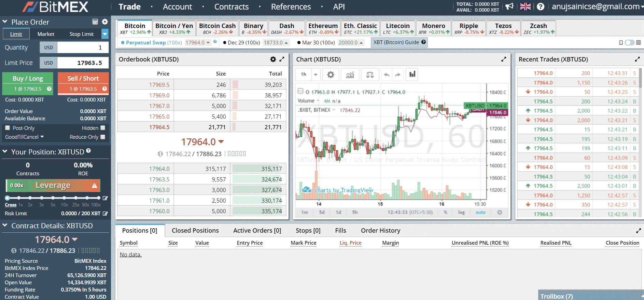Set chart range to 5d
This screenshot has height=300, width=644.
(x=322, y=212)
